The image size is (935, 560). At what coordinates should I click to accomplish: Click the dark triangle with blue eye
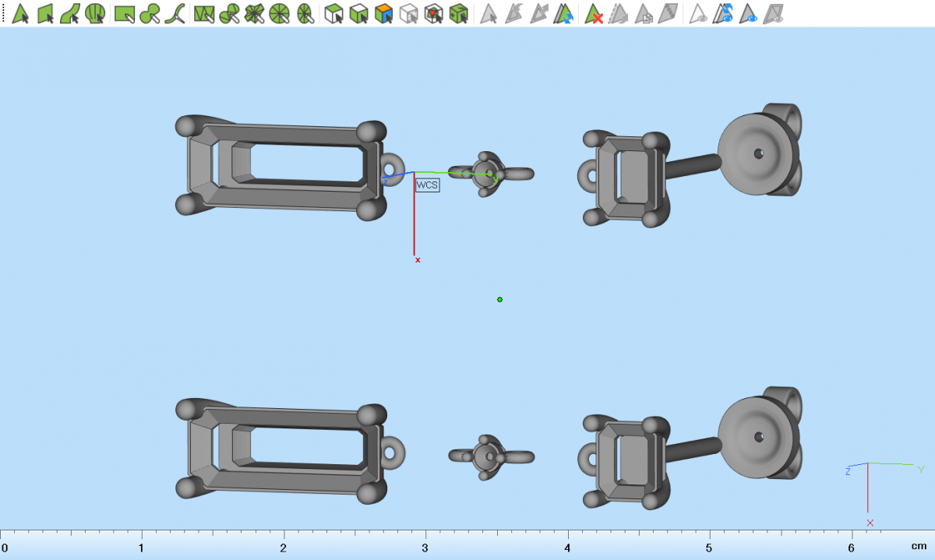click(x=749, y=13)
